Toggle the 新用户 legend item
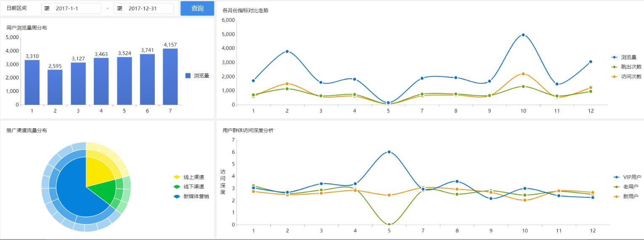644x240 pixels. [x=626, y=196]
